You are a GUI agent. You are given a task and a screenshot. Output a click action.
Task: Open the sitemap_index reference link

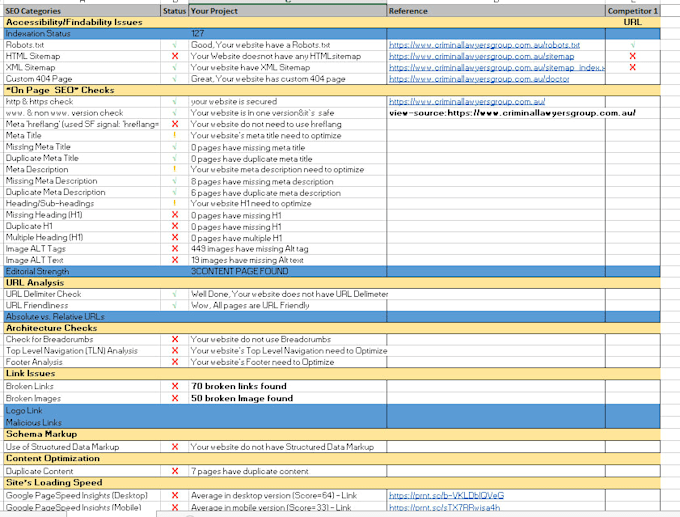pos(497,67)
